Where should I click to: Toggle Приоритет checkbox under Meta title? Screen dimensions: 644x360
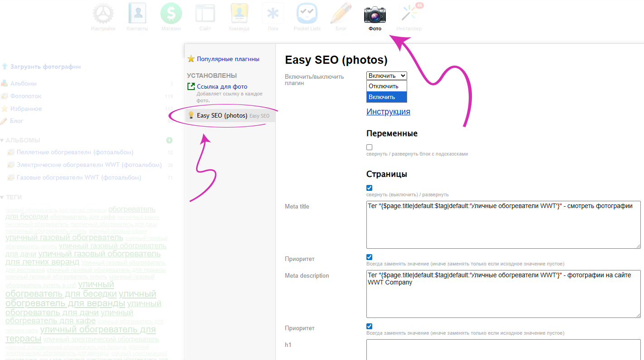(x=370, y=257)
